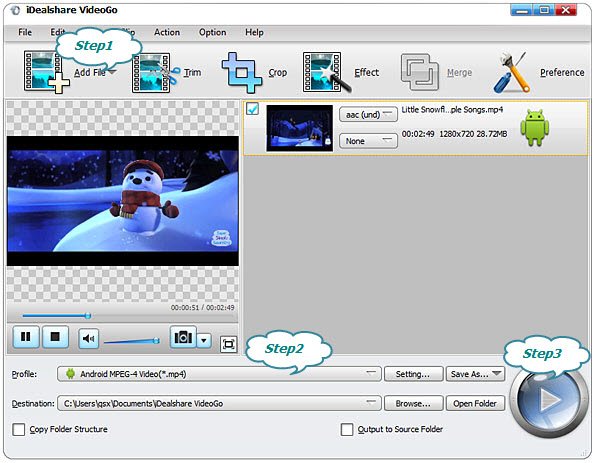Open Preference settings with the tools icon

[x=514, y=73]
